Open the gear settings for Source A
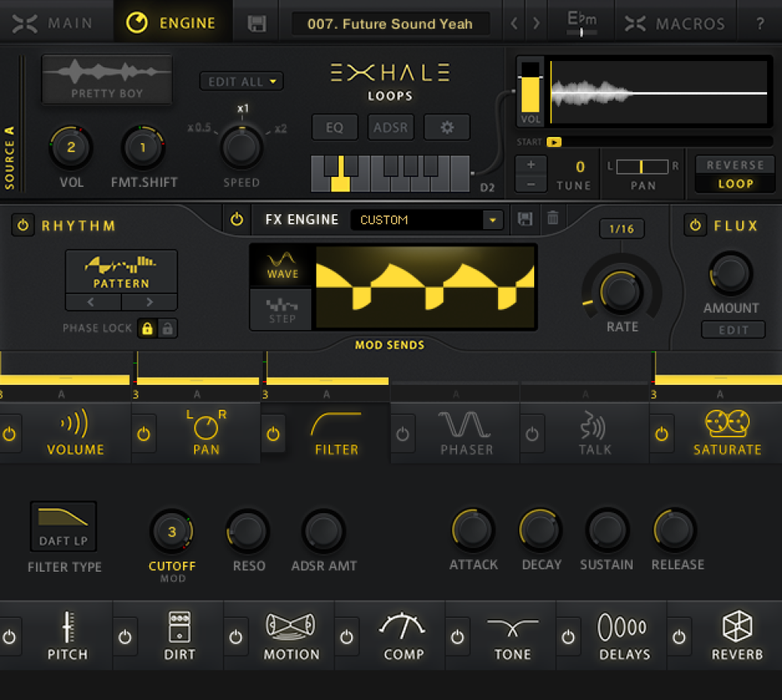The height and width of the screenshot is (700, 782). pos(447,127)
